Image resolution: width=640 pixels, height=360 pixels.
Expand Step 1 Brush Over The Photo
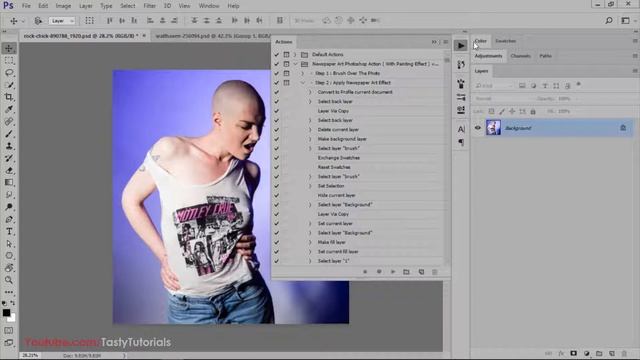pyautogui.click(x=302, y=73)
